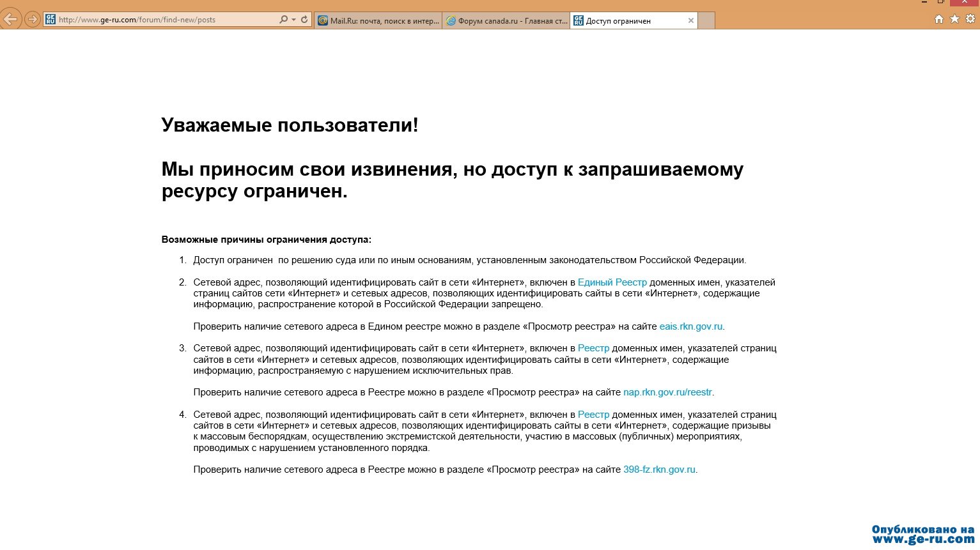Follow the eais.rkn.gov.ru link

690,326
